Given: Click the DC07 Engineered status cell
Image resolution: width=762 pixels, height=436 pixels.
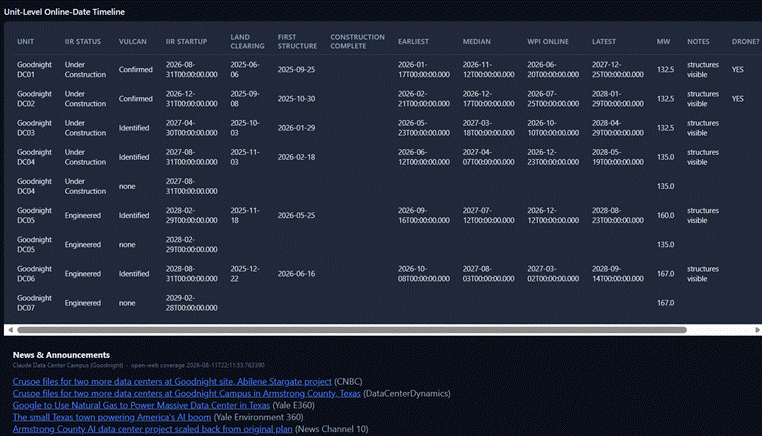Looking at the screenshot, I should (83, 303).
